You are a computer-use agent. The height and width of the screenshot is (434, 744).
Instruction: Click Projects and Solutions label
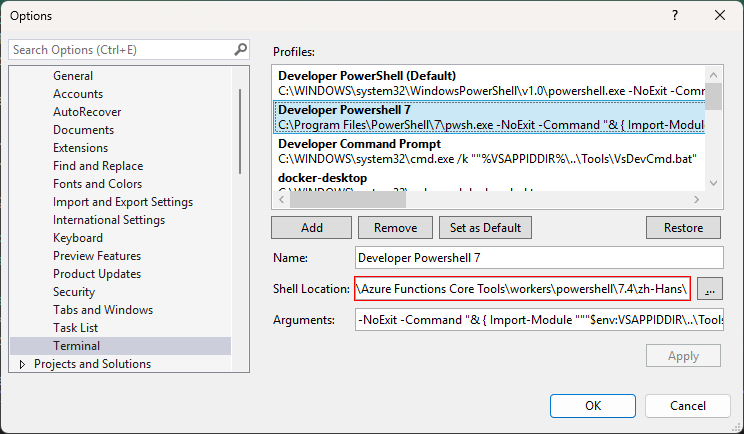click(x=93, y=364)
